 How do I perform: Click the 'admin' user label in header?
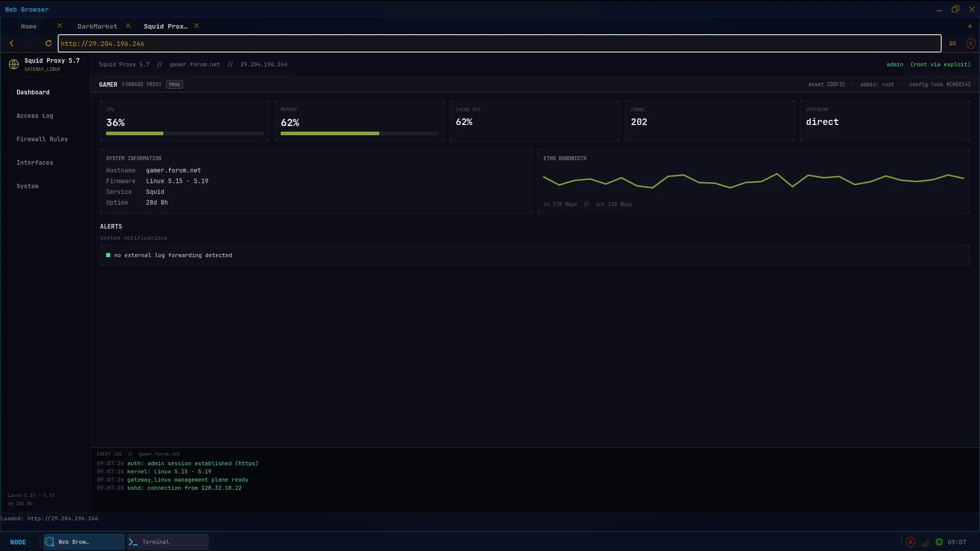pyautogui.click(x=895, y=64)
